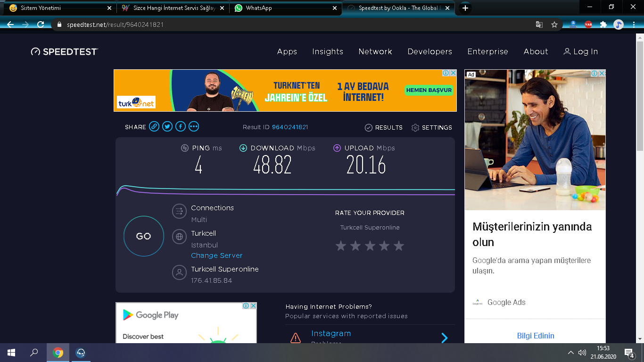
Task: Bookmark this page with star icon
Action: (554, 25)
